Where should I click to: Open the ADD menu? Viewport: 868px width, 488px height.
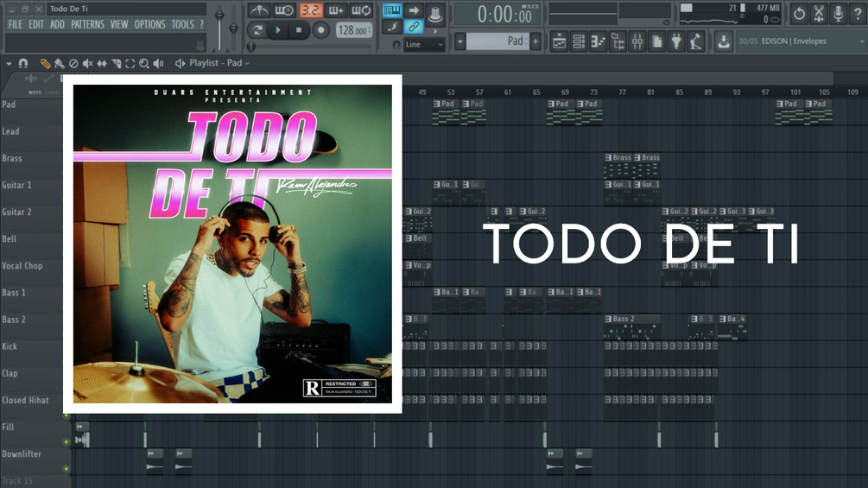pyautogui.click(x=57, y=24)
